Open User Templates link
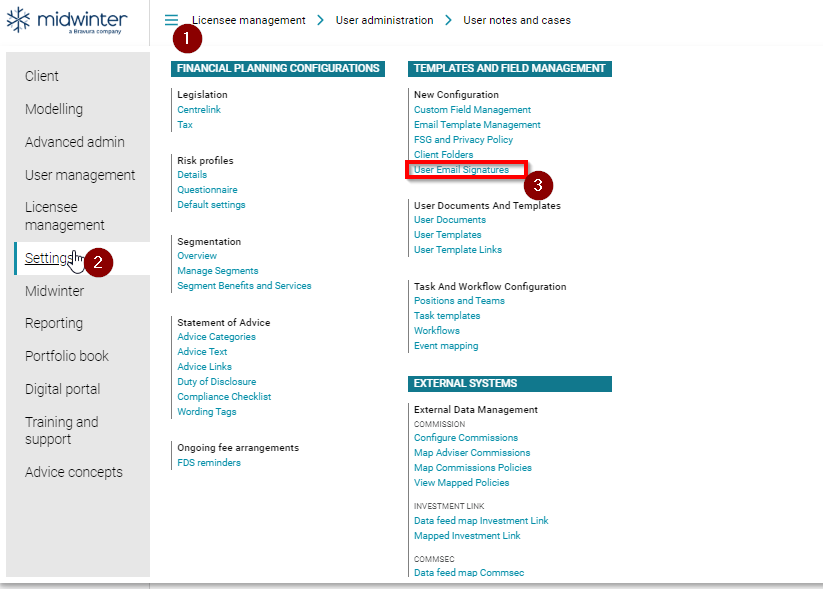 448,235
